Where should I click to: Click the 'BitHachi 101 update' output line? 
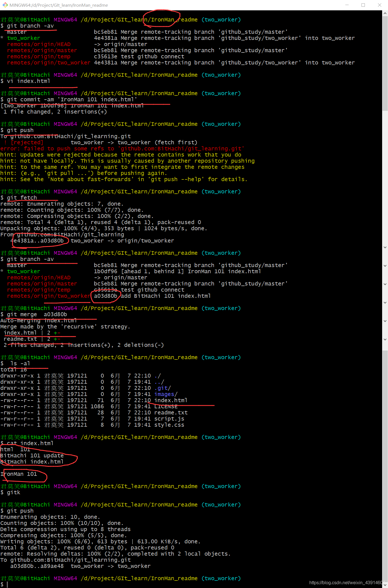[x=32, y=455]
